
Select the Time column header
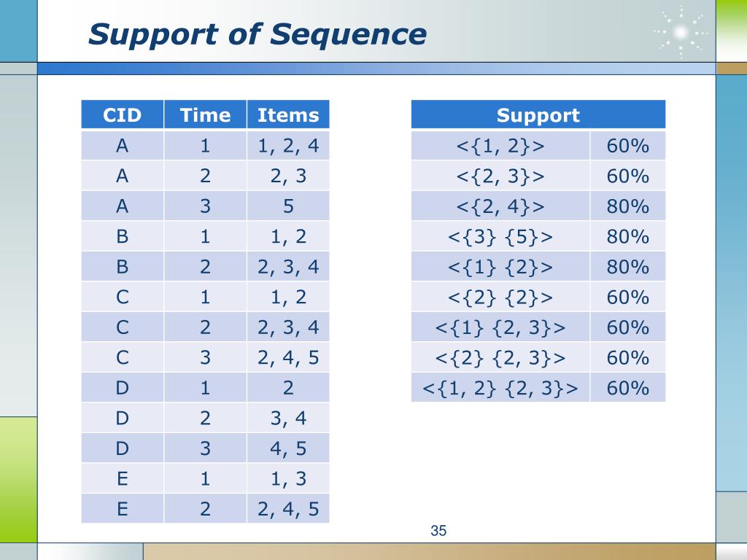pyautogui.click(x=205, y=114)
